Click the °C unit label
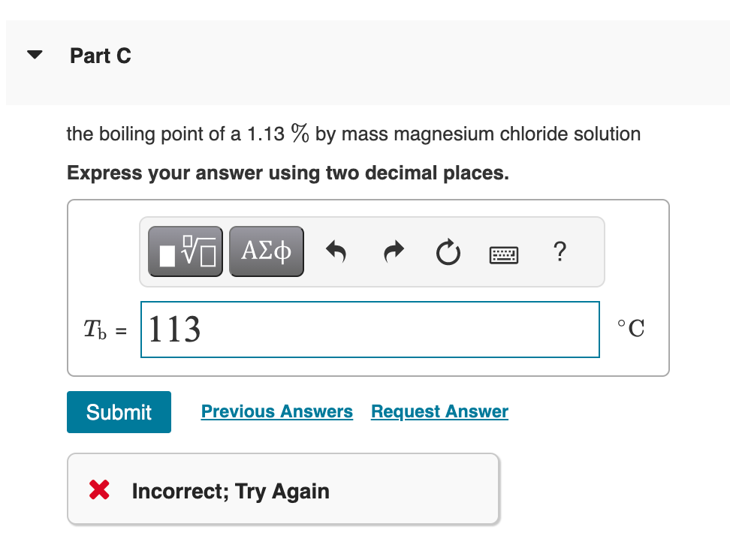 (630, 329)
